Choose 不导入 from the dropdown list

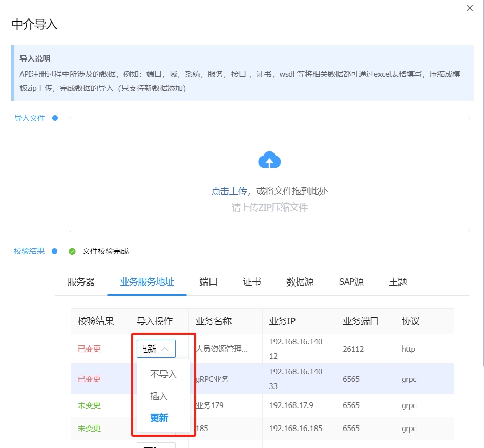click(163, 374)
